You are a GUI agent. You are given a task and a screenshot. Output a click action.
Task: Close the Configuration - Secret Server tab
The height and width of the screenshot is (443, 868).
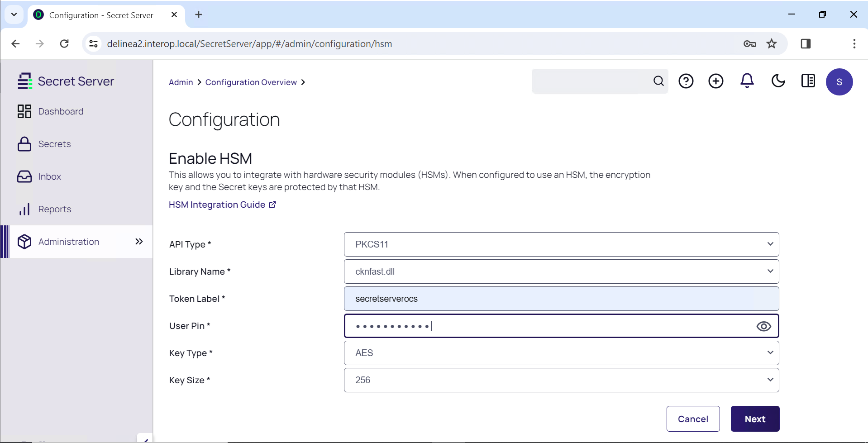tap(174, 15)
